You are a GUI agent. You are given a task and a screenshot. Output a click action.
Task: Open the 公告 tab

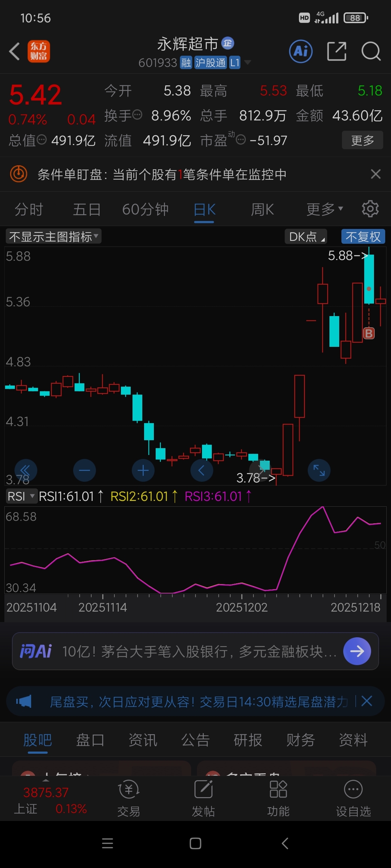point(195,740)
